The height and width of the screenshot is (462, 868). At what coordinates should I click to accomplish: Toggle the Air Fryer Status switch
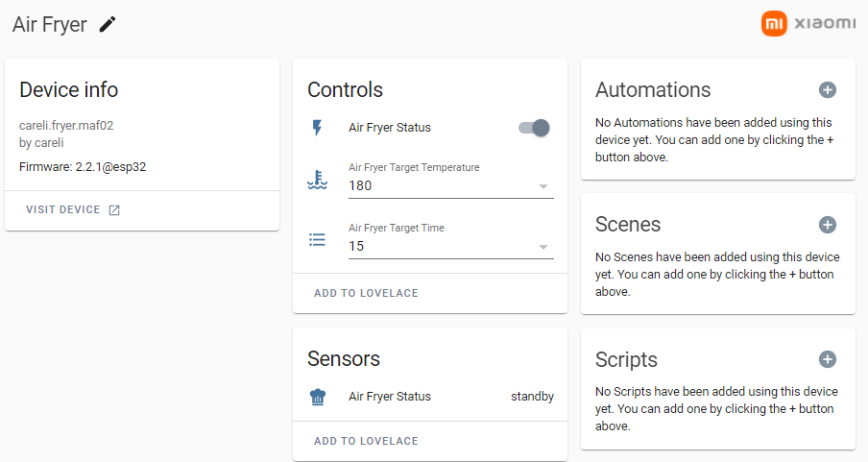534,128
